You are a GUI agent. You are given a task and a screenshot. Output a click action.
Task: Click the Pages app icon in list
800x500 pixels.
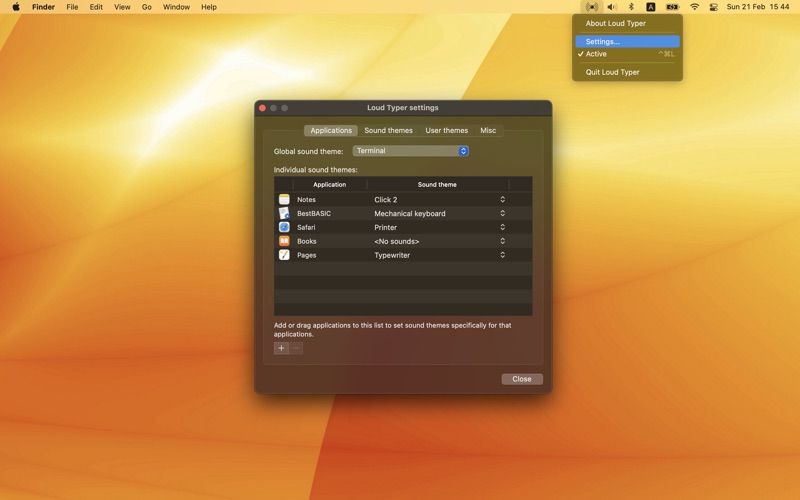pyautogui.click(x=284, y=255)
